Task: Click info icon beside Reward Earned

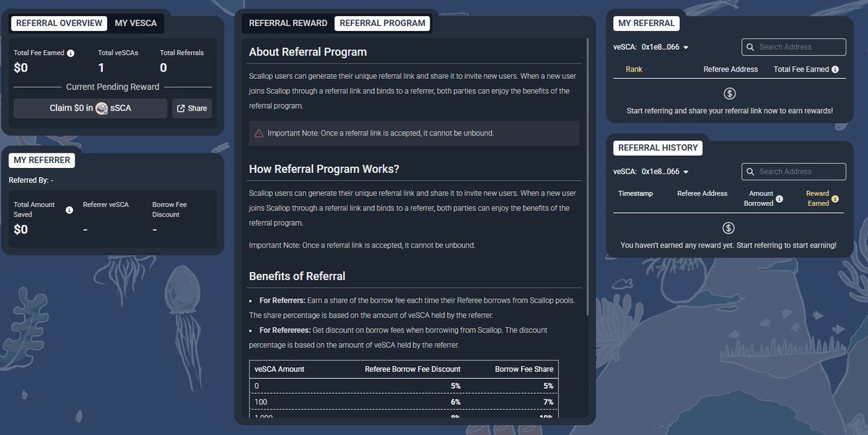Action: click(835, 199)
